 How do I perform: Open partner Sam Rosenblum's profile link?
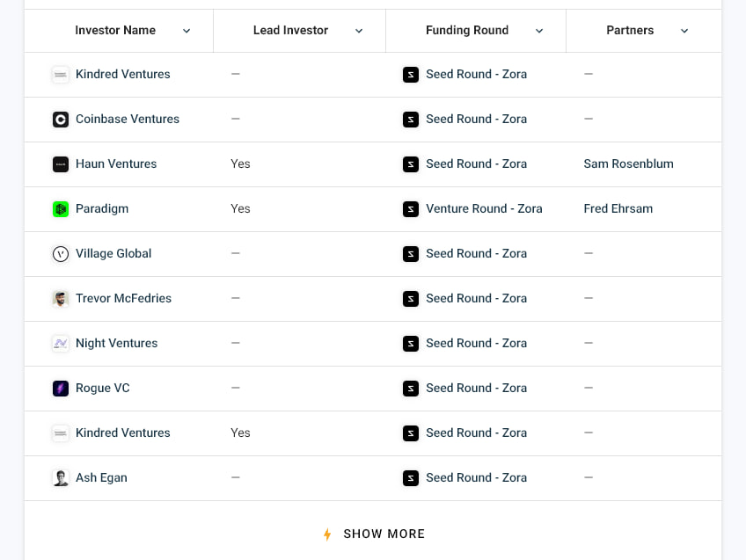[628, 164]
